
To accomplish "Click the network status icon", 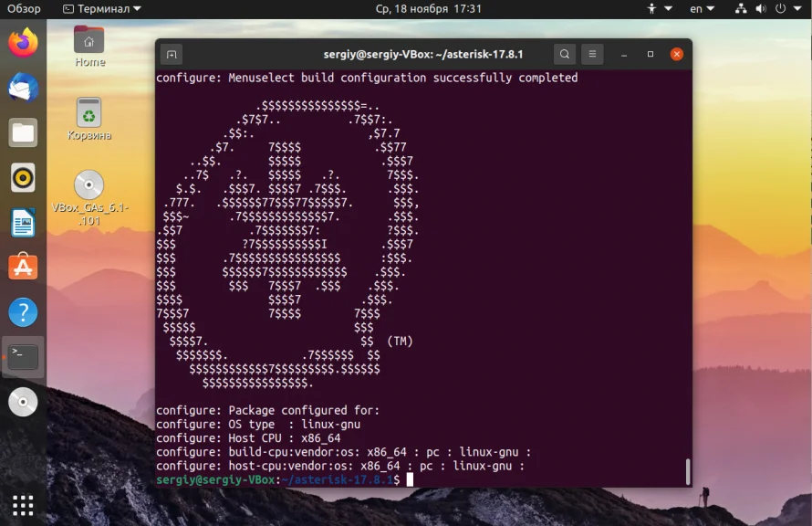I will 741,9.
